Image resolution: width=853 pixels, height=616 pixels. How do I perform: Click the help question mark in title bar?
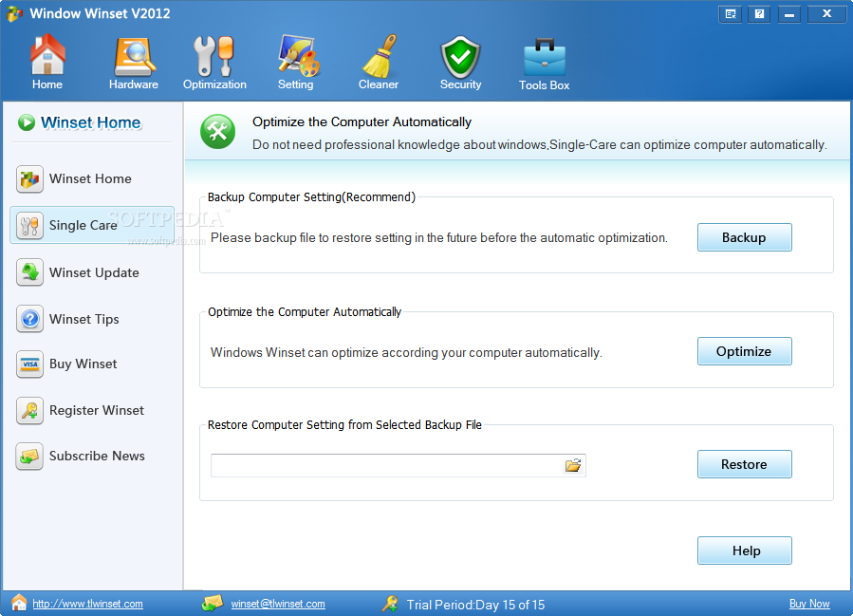[759, 14]
